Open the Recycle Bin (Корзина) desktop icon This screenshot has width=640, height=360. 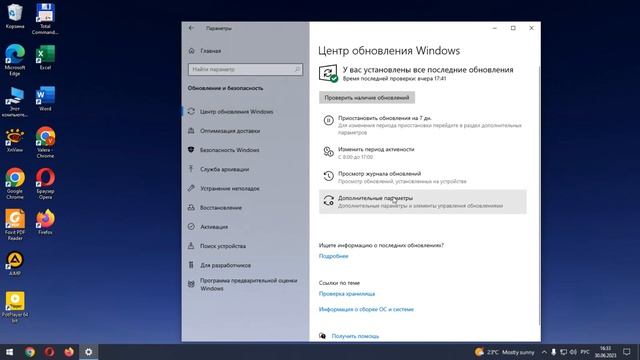click(15, 16)
